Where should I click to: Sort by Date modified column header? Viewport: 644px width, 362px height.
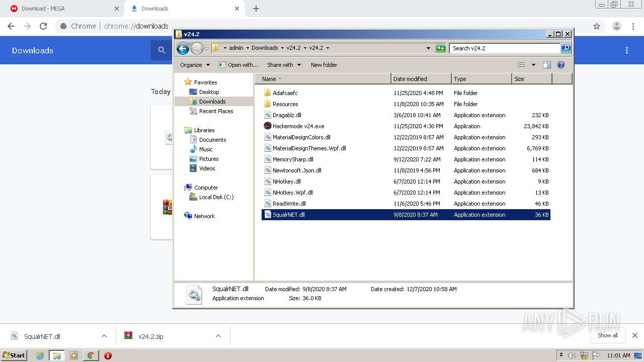tap(421, 79)
